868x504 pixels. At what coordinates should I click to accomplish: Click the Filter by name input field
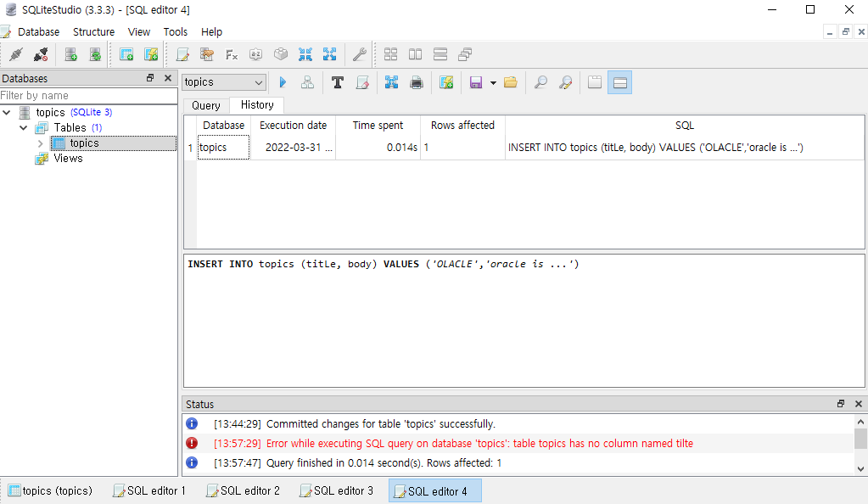pyautogui.click(x=88, y=95)
